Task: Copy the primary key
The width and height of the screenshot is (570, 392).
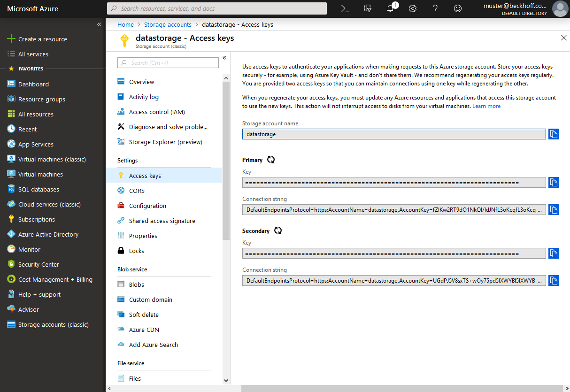Action: (x=554, y=182)
